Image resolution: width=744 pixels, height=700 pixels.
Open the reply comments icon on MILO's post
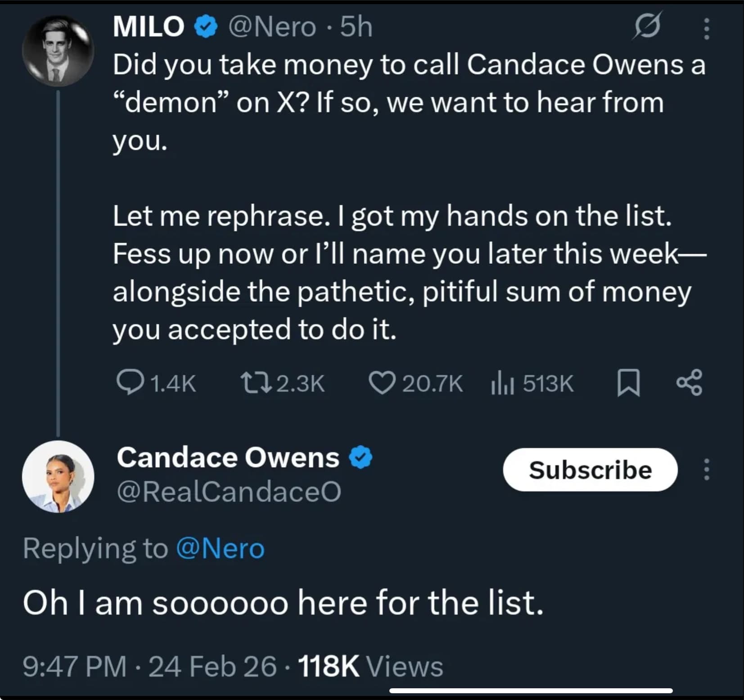tap(130, 383)
